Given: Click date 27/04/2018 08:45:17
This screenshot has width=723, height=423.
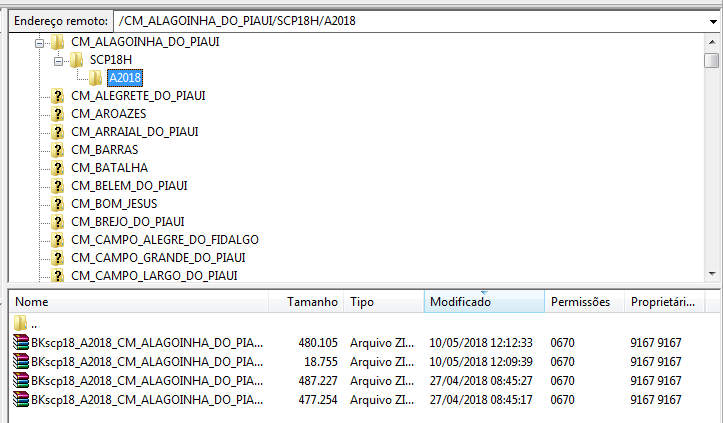Looking at the screenshot, I should 481,399.
